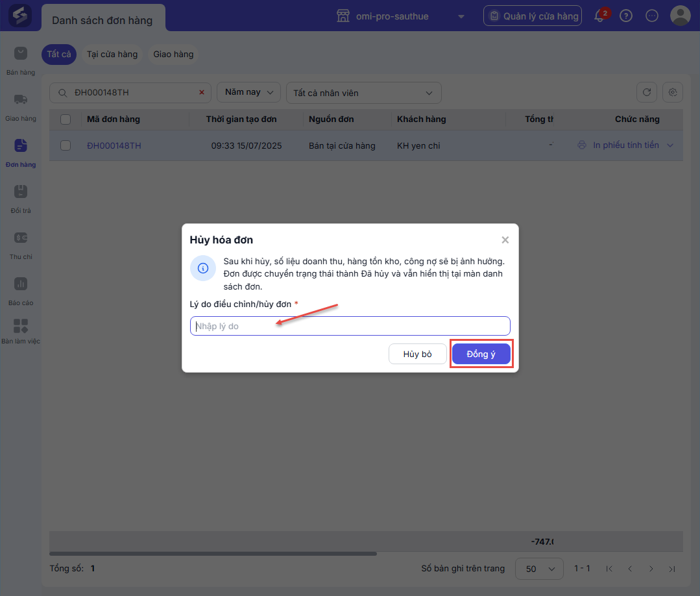Viewport: 700px width, 596px height.
Task: Click the search magnifier icon
Action: [x=63, y=92]
